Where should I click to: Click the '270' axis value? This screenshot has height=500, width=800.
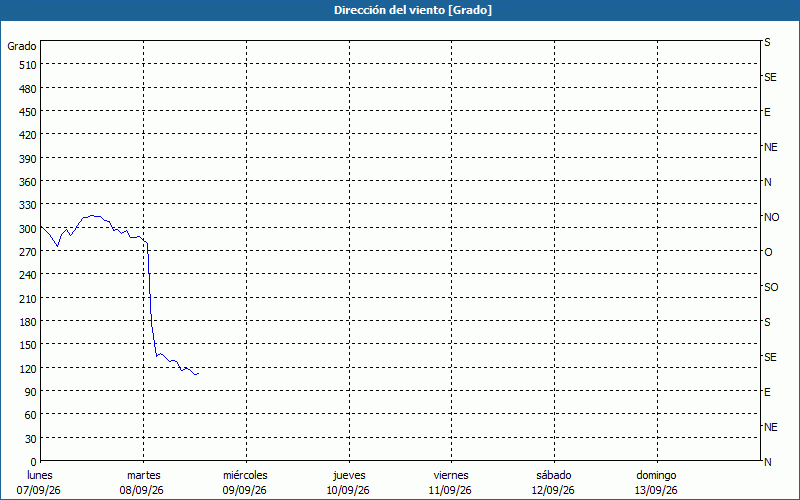click(x=28, y=252)
